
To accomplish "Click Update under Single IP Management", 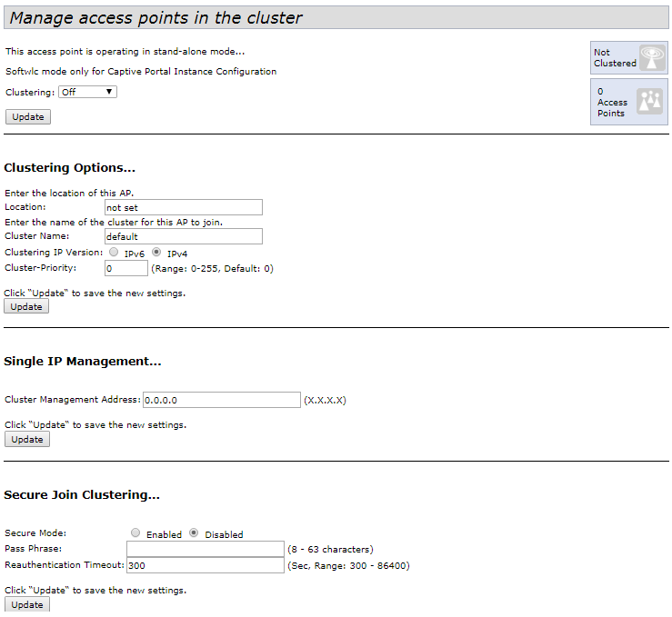I will (x=26, y=439).
